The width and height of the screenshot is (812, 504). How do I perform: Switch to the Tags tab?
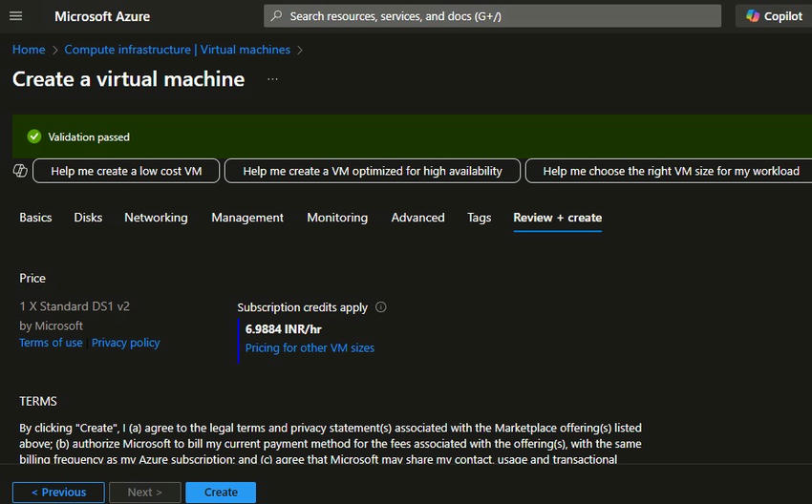pyautogui.click(x=479, y=218)
